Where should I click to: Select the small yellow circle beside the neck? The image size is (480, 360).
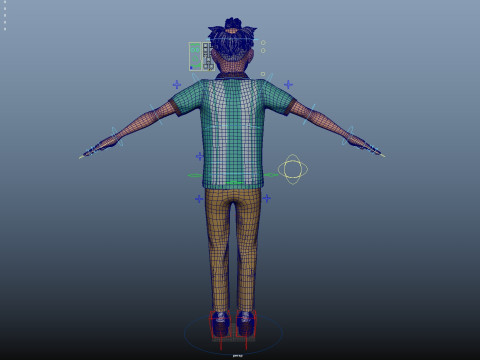click(263, 74)
